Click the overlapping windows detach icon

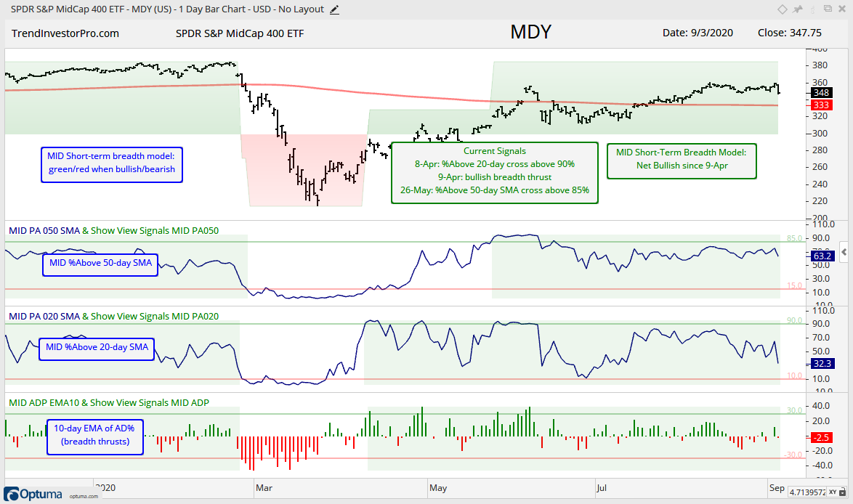(828, 9)
